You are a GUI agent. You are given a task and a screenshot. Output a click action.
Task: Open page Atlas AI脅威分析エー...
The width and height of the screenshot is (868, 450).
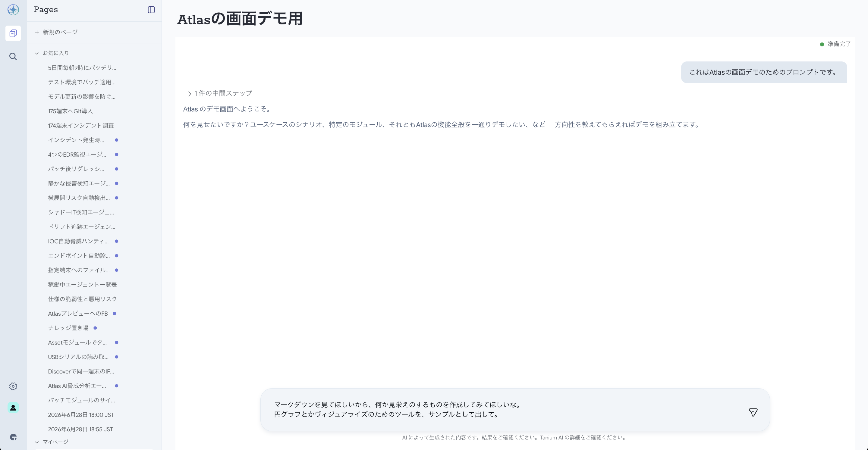[77, 386]
